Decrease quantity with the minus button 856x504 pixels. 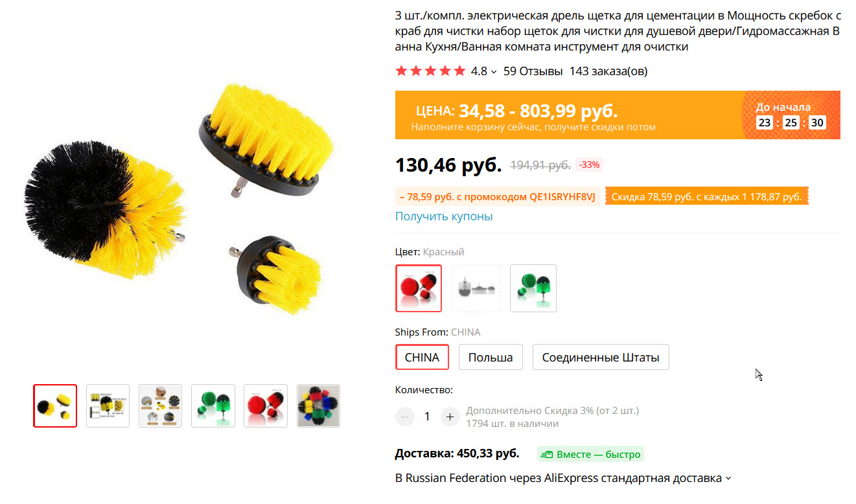[405, 417]
